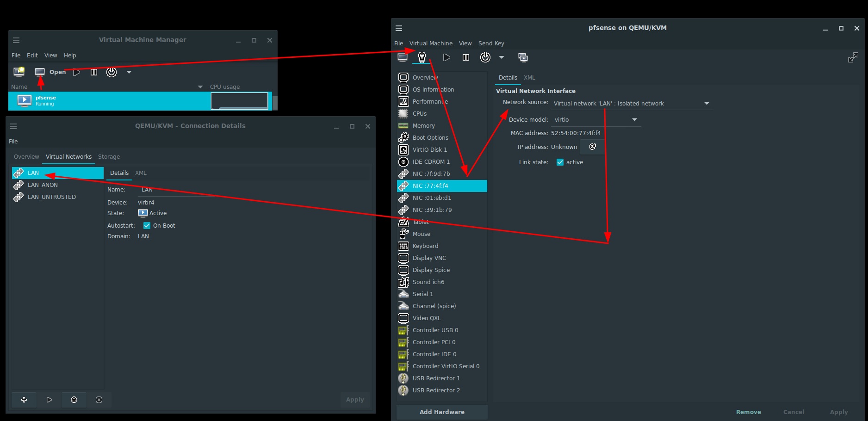
Task: Refresh the IP address of the NIC
Action: pyautogui.click(x=593, y=147)
